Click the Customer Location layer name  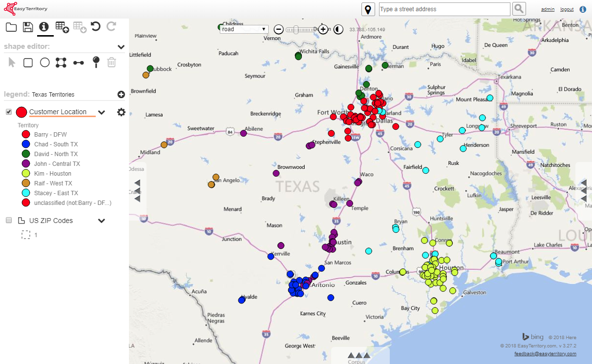pyautogui.click(x=58, y=112)
